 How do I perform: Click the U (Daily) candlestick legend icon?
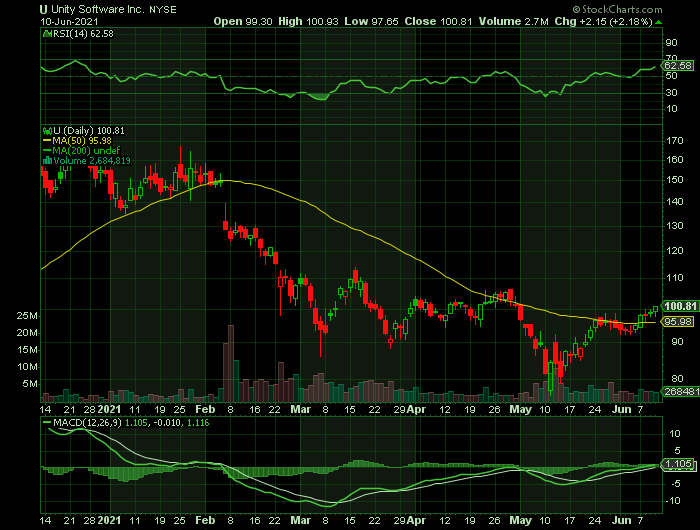coord(45,131)
